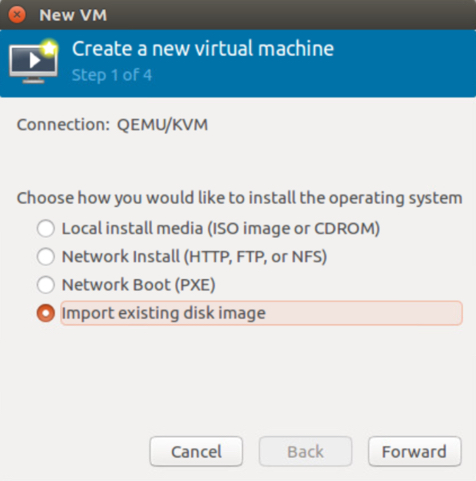Viewport: 476px width, 481px height.
Task: Click the 'Step 1 of 4' subtitle
Action: click(112, 75)
